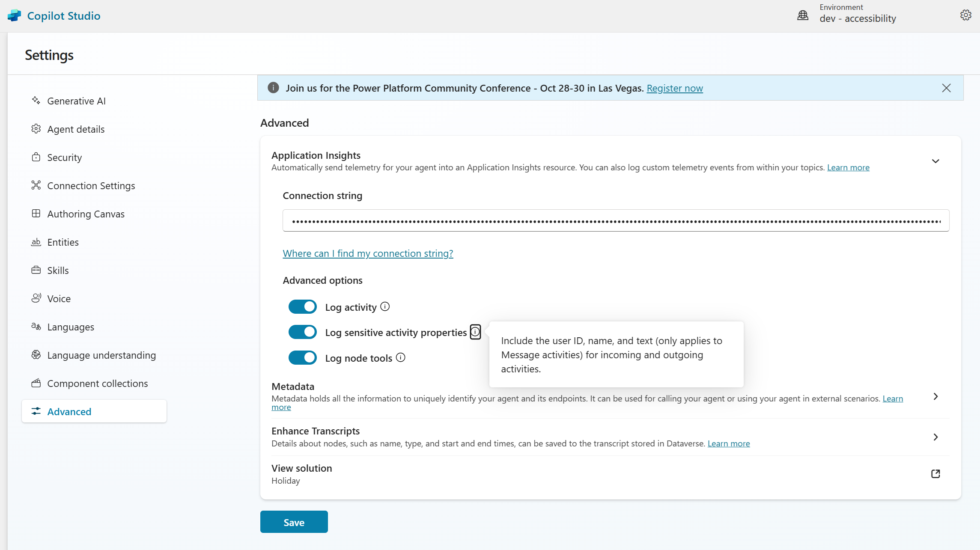The image size is (980, 550).
Task: Click the Log activity info icon
Action: (x=384, y=306)
